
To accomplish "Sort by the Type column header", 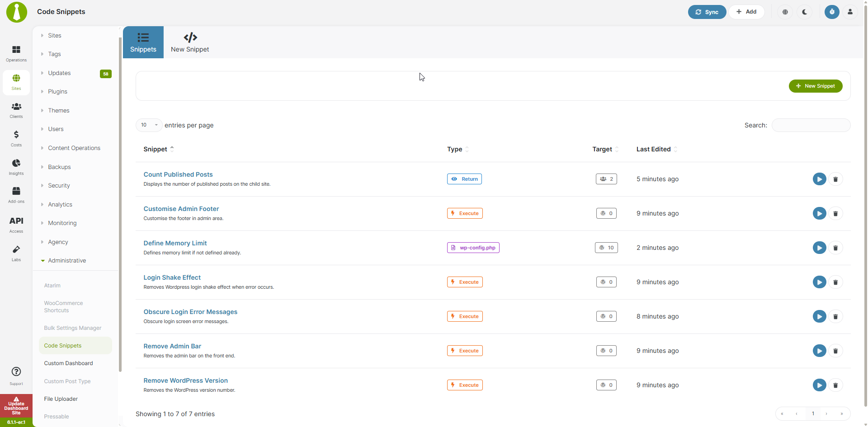I will click(458, 149).
